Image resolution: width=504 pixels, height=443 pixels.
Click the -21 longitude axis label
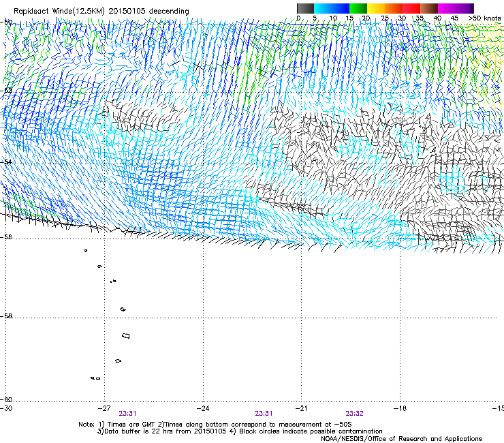[x=302, y=408]
